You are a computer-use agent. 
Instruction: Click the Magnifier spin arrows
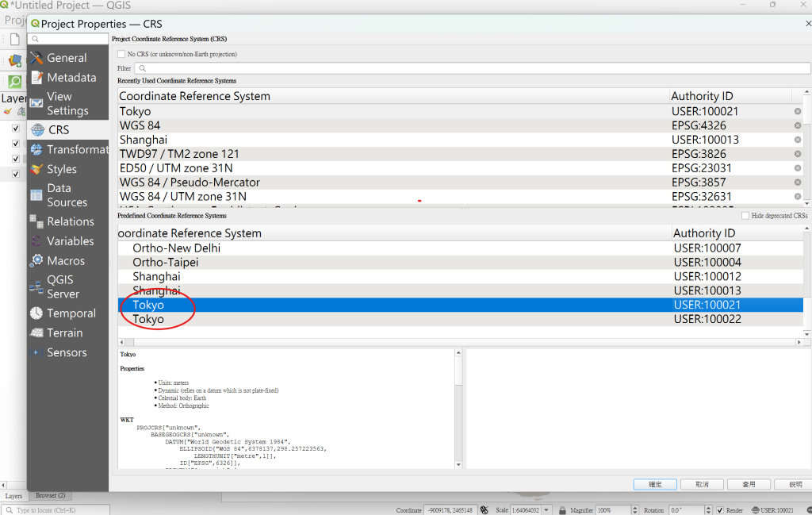635,509
